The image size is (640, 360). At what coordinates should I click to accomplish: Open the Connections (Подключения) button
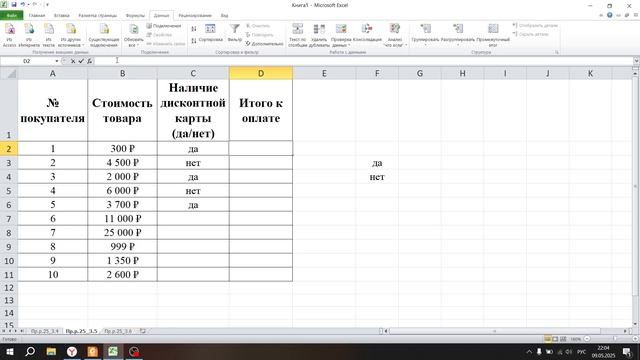[x=163, y=26]
